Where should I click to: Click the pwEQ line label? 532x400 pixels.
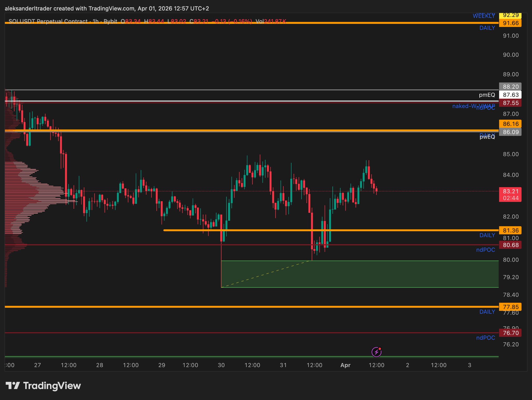(487, 137)
